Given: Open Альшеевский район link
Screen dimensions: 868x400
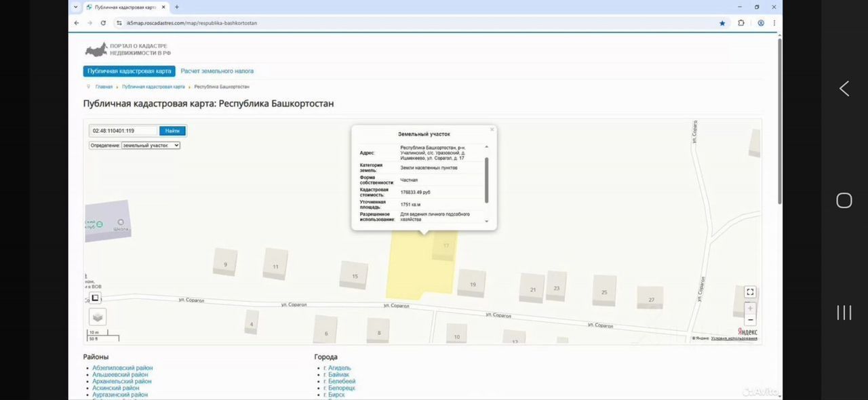Looking at the screenshot, I should tap(120, 375).
